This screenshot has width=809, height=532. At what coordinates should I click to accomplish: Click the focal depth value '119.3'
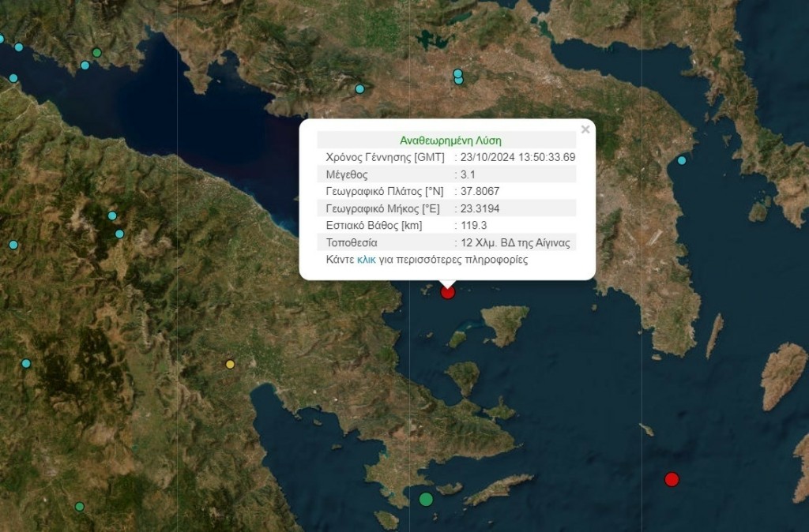tap(474, 225)
